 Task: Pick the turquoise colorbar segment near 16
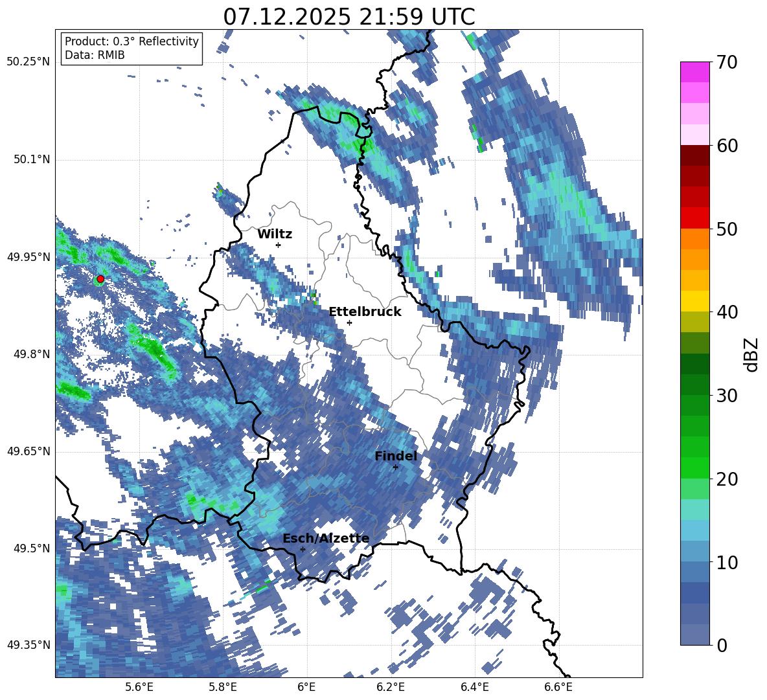[694, 510]
